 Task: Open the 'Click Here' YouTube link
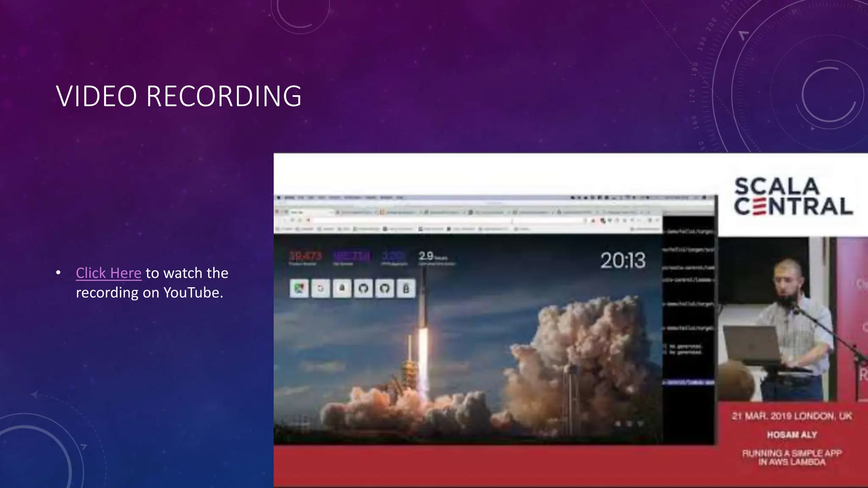[x=108, y=273]
